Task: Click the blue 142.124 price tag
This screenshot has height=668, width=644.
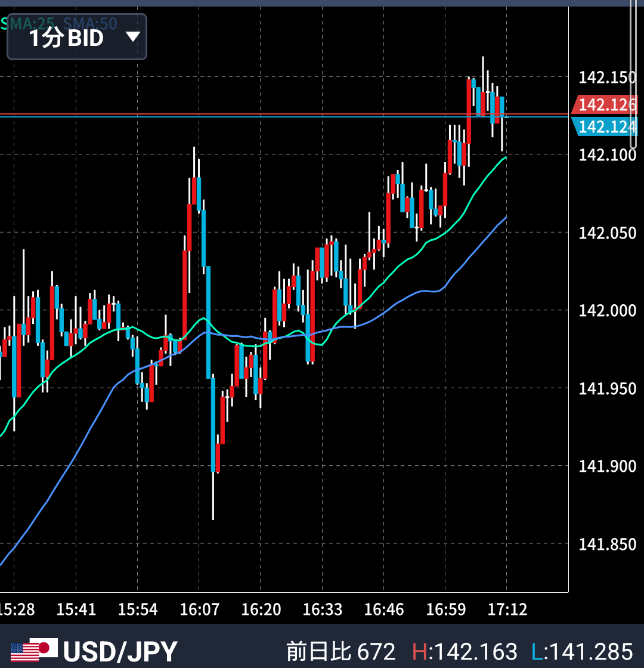Action: [605, 126]
